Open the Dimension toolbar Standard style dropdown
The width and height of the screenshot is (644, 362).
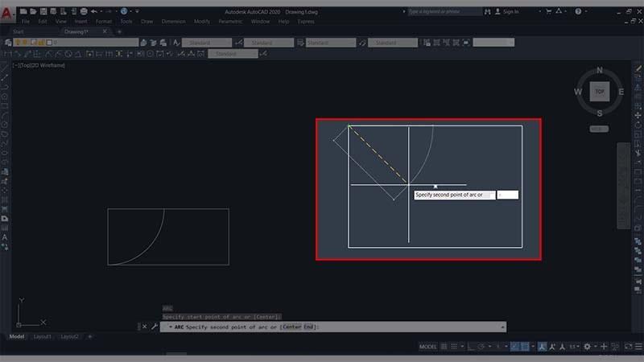click(x=233, y=54)
